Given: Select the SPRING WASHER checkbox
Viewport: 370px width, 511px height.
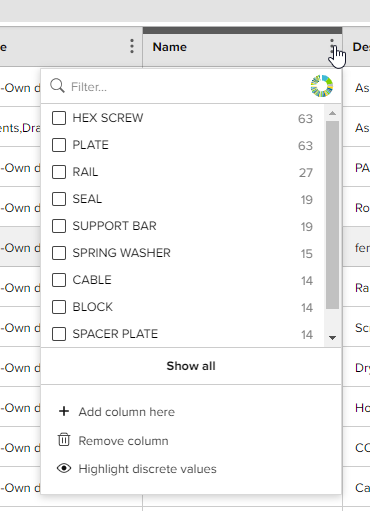Looking at the screenshot, I should pos(59,253).
